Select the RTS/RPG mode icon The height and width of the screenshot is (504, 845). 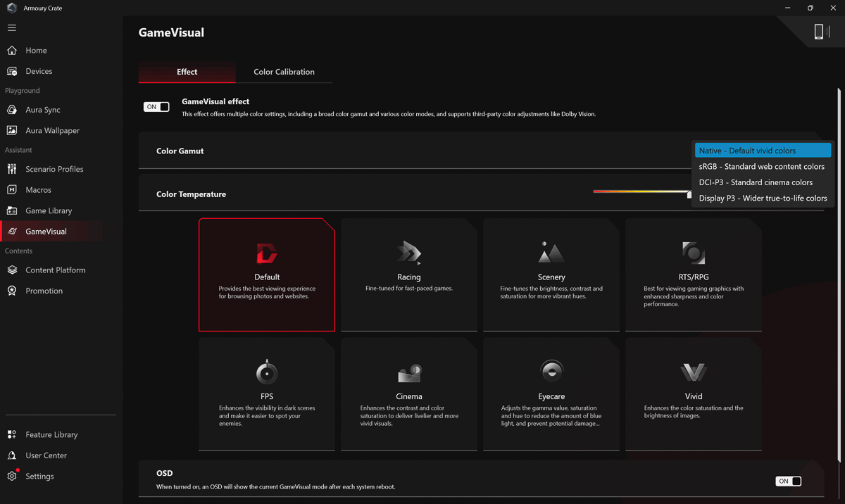694,253
